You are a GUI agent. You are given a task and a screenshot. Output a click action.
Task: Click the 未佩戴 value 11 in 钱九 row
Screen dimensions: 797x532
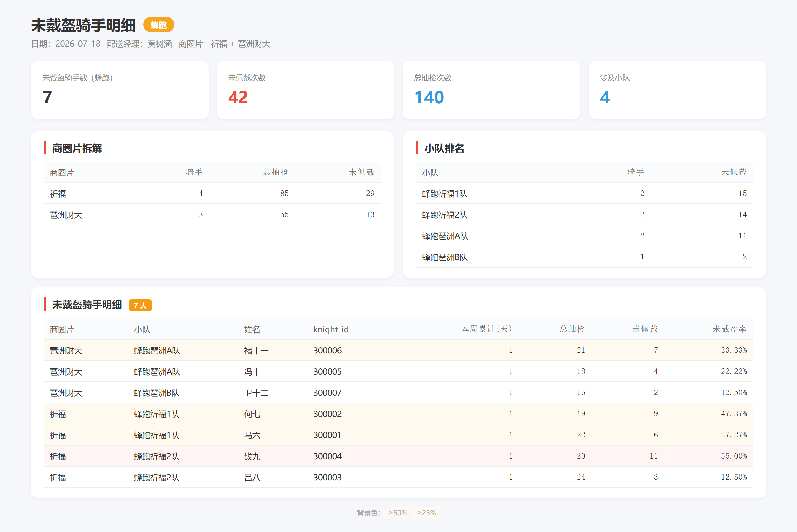[653, 456]
